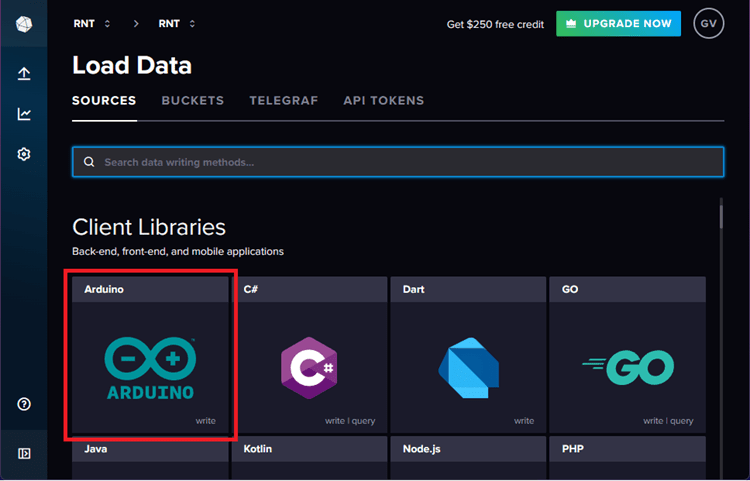Click the GV user avatar
The width and height of the screenshot is (750, 481).
[x=708, y=23]
